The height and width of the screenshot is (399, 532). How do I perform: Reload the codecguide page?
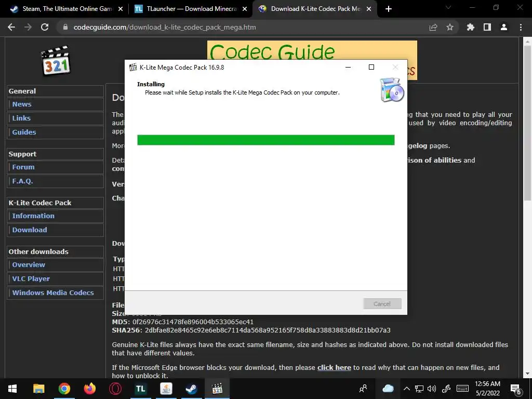click(x=45, y=27)
